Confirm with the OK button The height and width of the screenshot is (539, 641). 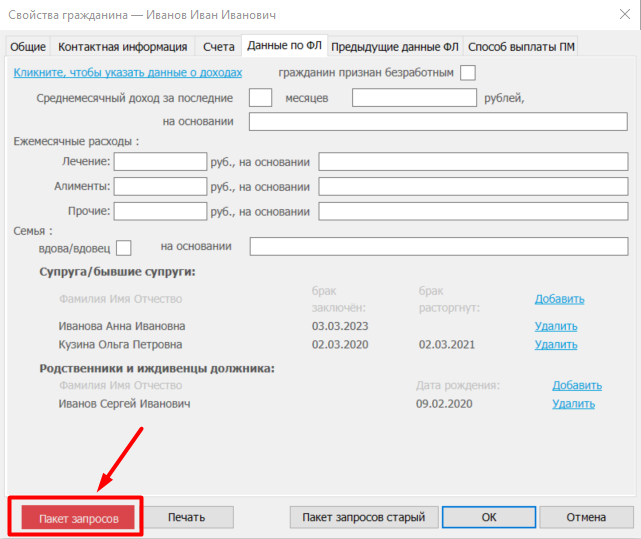click(x=488, y=517)
